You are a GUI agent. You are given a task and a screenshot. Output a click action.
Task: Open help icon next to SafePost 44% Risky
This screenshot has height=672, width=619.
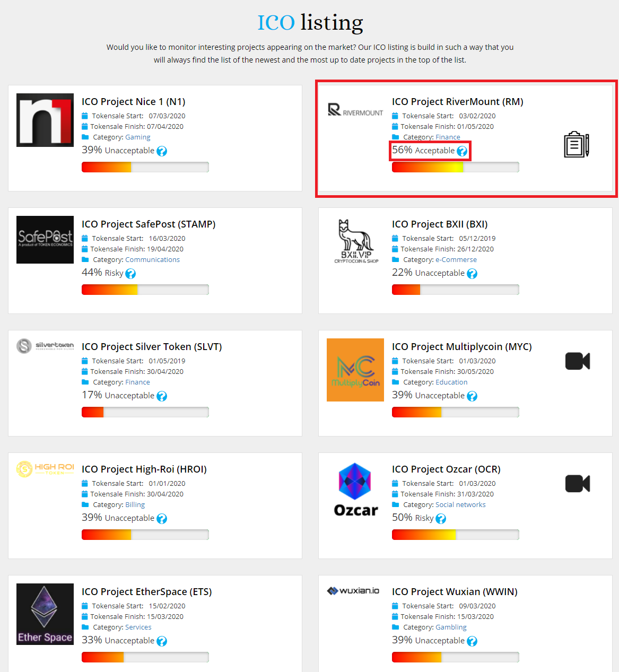point(130,274)
